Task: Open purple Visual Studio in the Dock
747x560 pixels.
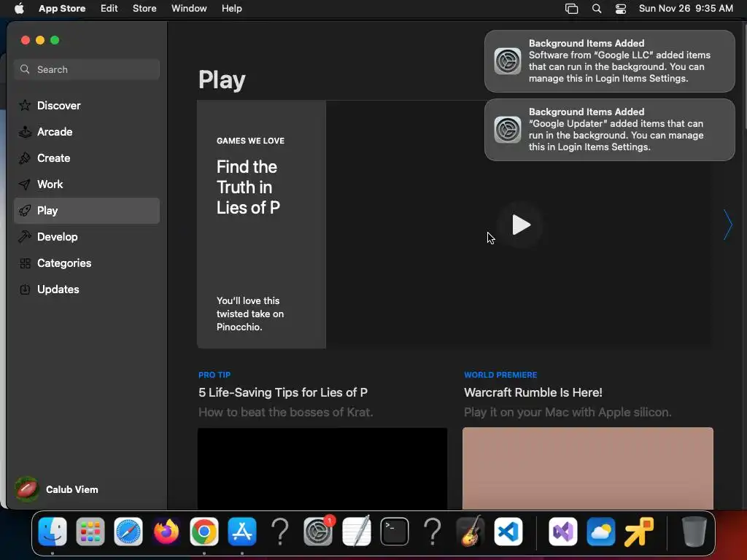Action: 563,532
